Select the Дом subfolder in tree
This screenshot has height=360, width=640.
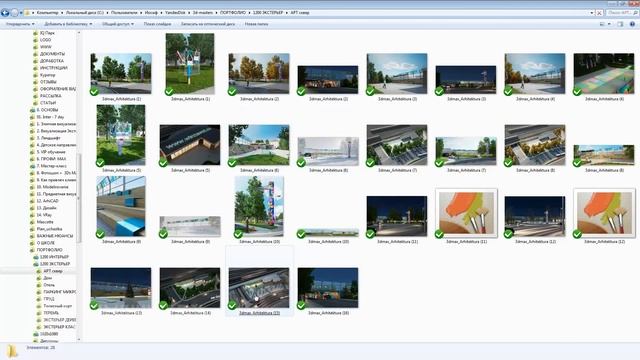(x=47, y=278)
